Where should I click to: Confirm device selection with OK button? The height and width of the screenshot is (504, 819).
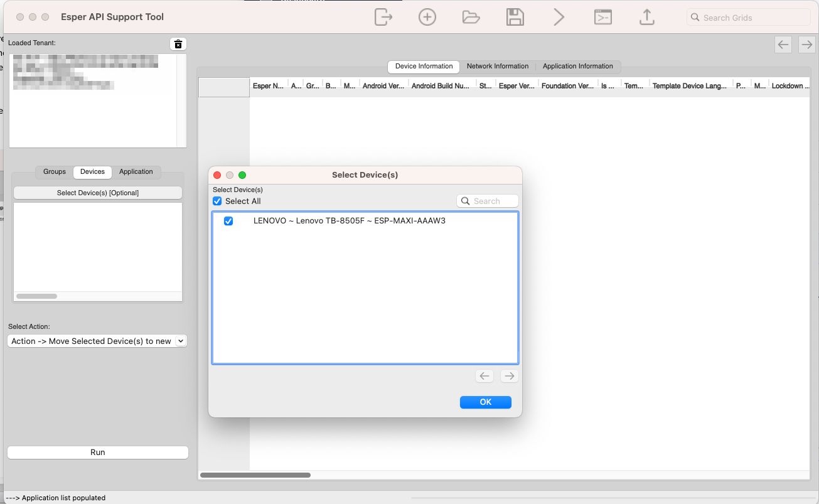(485, 402)
